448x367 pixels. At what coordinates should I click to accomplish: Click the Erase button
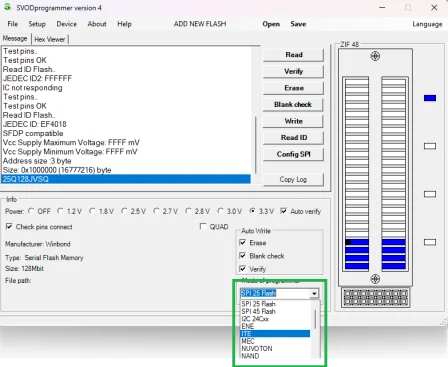coord(293,88)
